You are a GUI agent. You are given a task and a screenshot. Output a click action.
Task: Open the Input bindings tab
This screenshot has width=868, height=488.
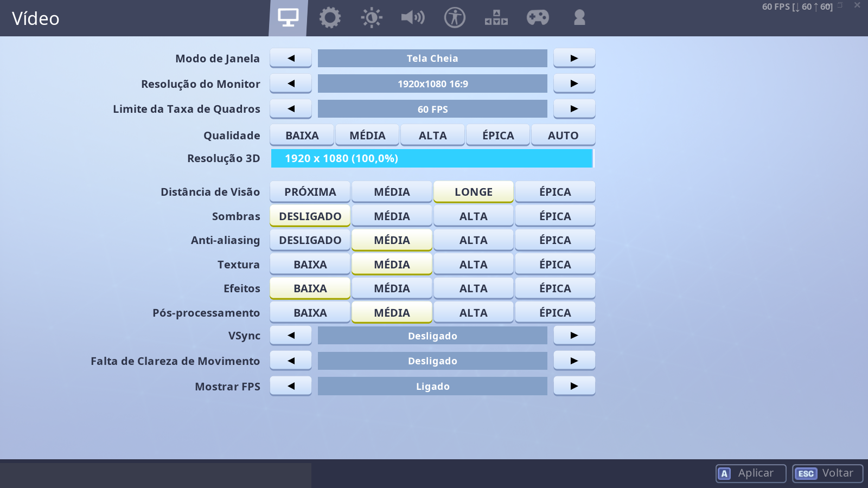click(496, 18)
